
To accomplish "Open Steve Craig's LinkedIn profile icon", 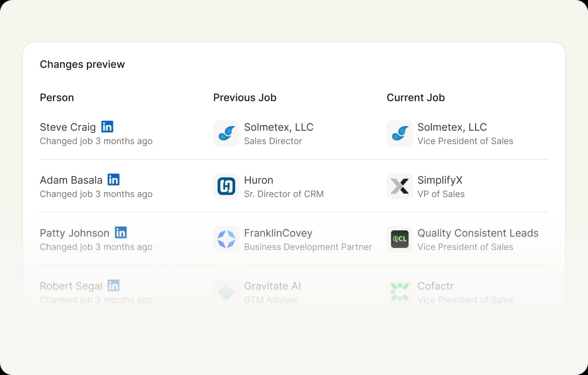I will 107,127.
